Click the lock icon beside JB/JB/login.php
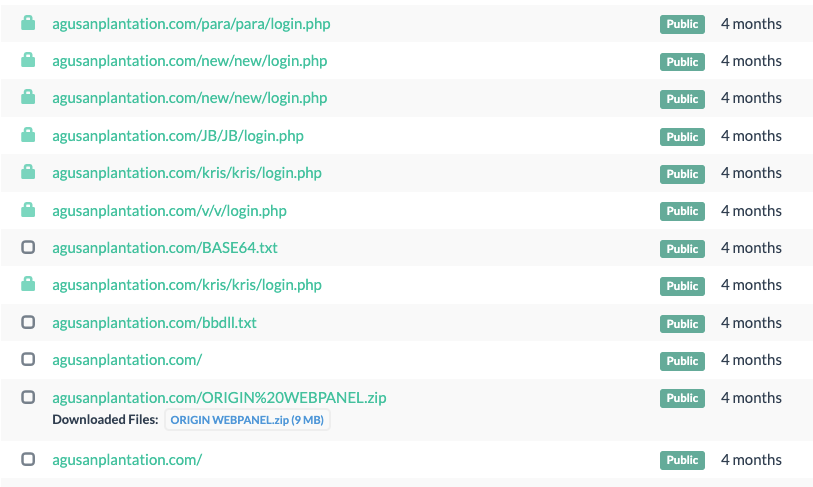Viewport: 813px width, 487px height. click(28, 135)
